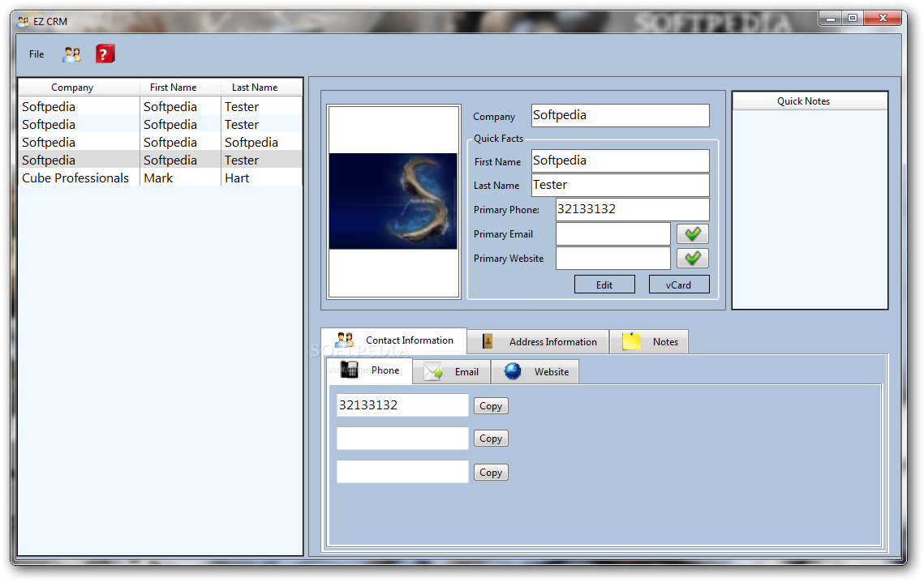Click the empty Primary Email field
This screenshot has height=582, width=924.
612,234
